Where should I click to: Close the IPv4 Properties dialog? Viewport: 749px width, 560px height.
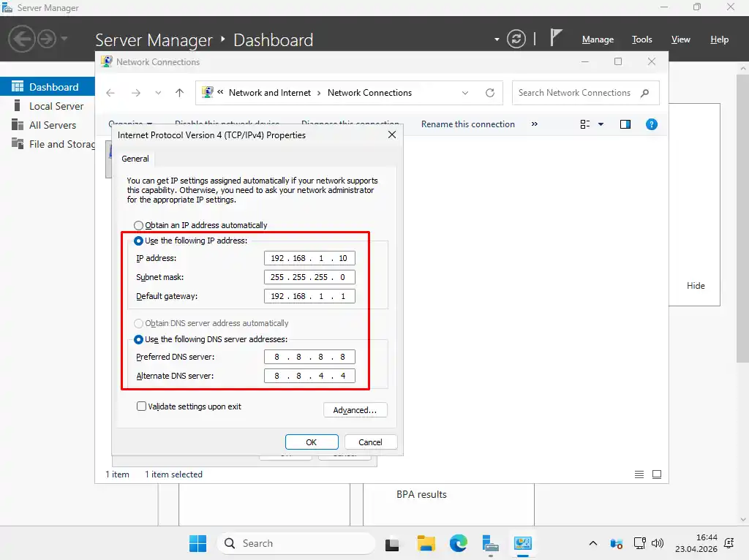click(x=392, y=135)
